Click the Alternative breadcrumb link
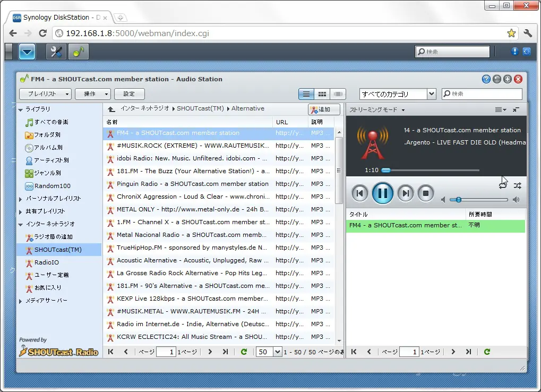 248,109
